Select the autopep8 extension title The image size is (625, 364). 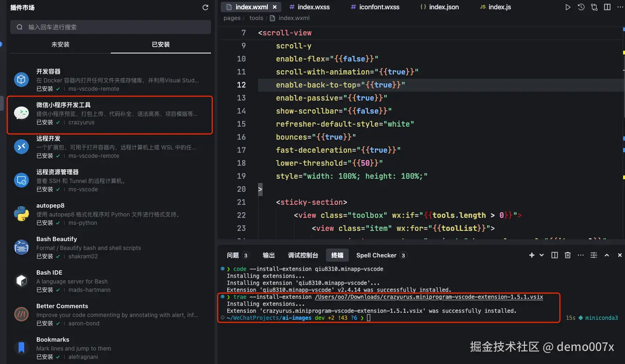pyautogui.click(x=50, y=206)
